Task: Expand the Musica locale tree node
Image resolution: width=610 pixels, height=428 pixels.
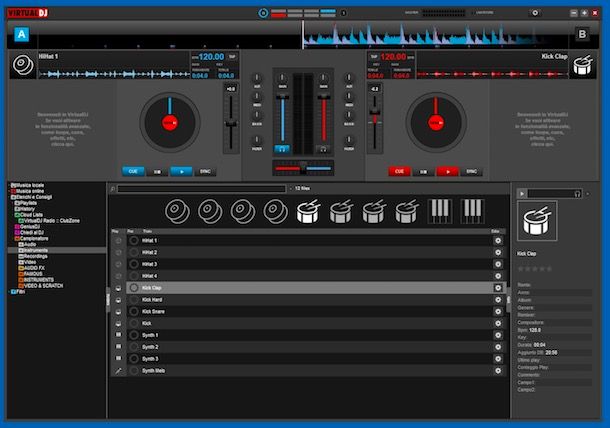Action: 10,186
